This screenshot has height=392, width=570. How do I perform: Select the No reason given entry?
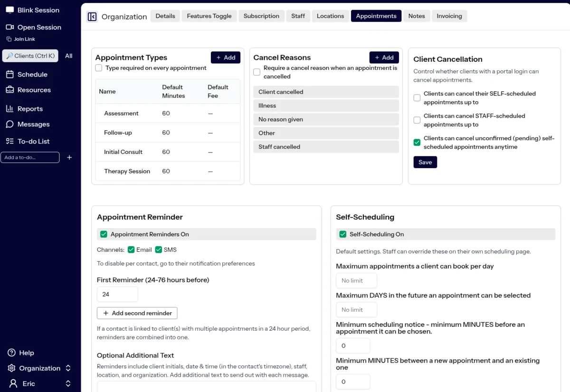point(326,119)
